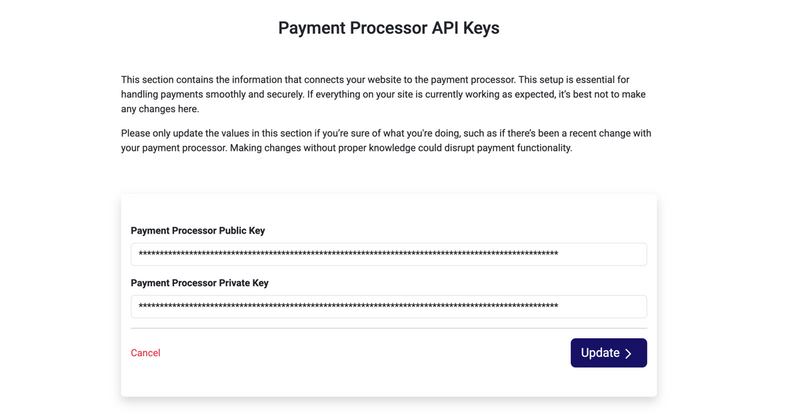Click the masked asterisks in Private Key field
Viewport: 800px width, 419px height.
pyautogui.click(x=348, y=307)
